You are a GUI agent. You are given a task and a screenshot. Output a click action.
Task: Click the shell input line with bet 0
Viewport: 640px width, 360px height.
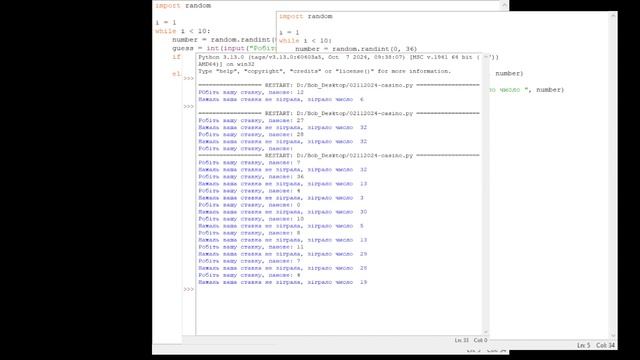pyautogui.click(x=249, y=205)
